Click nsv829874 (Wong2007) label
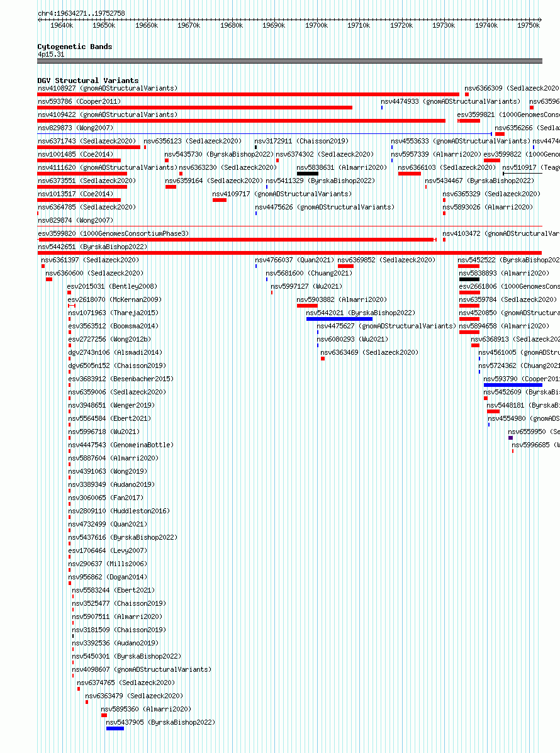The image size is (560, 753). click(x=76, y=220)
